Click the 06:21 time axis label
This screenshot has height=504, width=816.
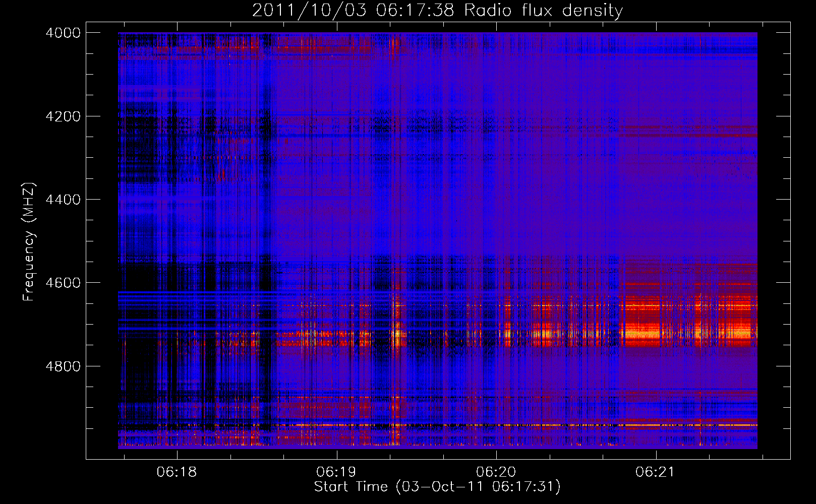coord(655,472)
